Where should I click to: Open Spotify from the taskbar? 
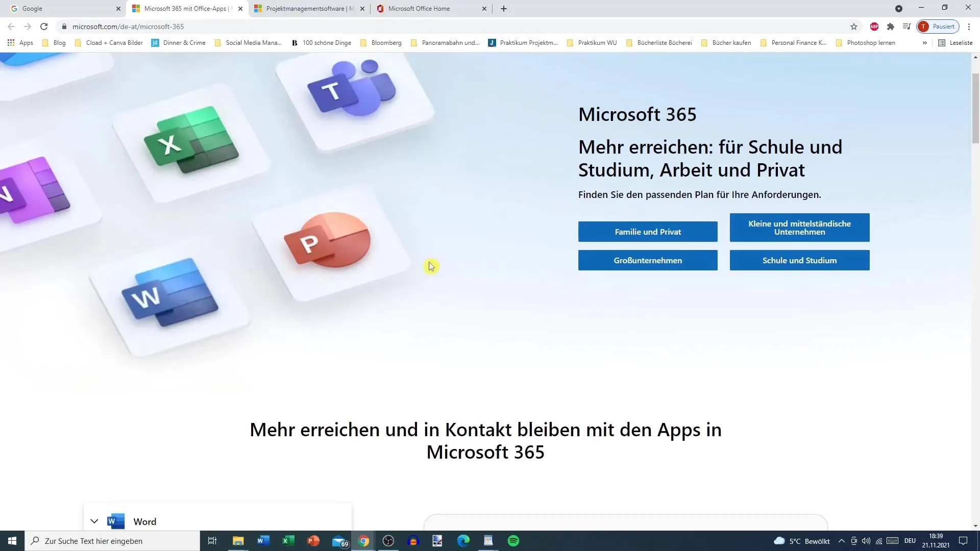[x=513, y=541]
